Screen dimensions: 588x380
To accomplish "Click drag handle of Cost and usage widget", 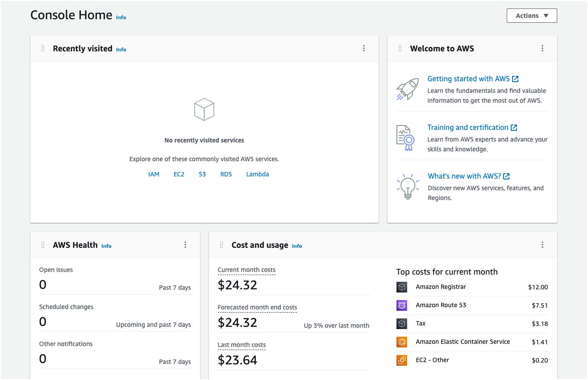I will [x=221, y=245].
